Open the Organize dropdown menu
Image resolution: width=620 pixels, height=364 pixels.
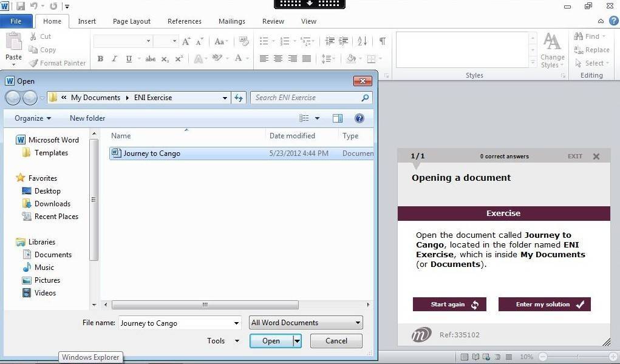tap(33, 118)
